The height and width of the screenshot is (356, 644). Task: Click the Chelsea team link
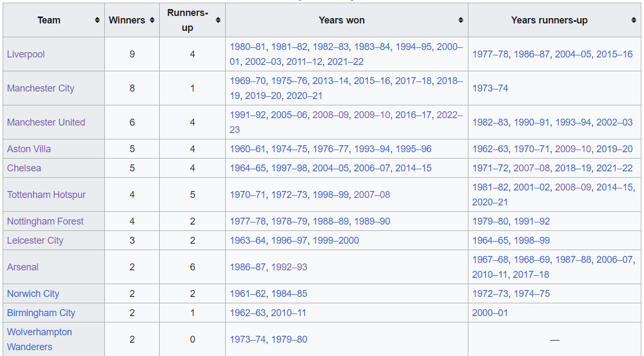tap(24, 168)
